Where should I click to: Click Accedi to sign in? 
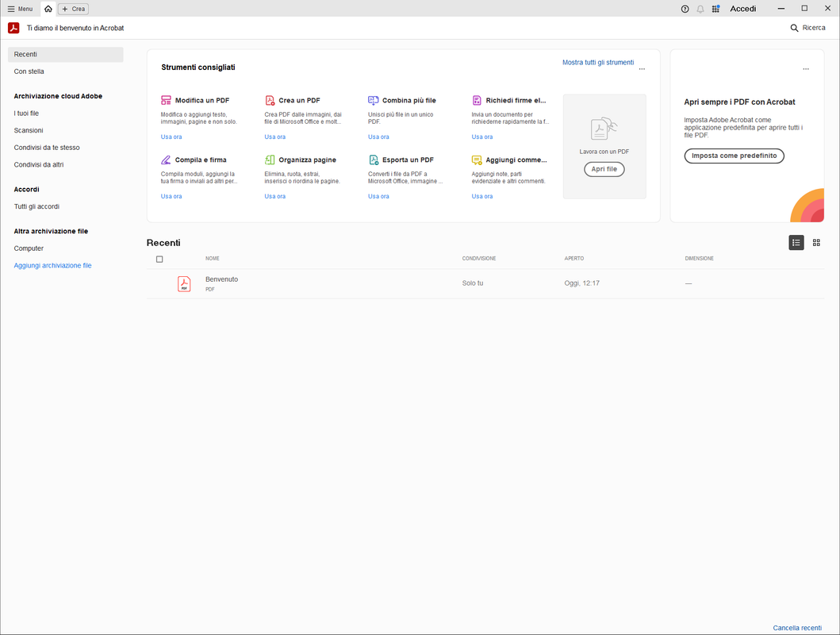[743, 9]
